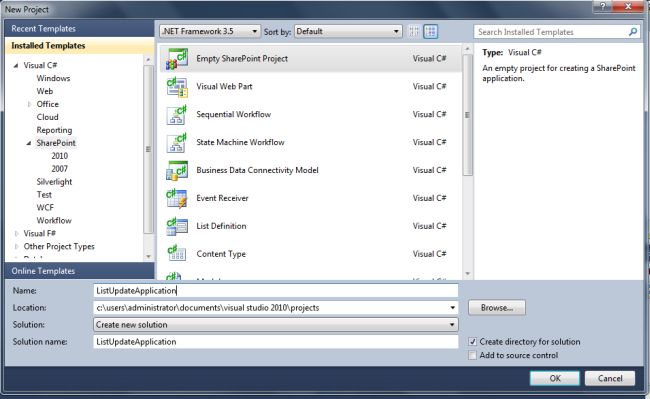The width and height of the screenshot is (650, 399).
Task: Select the List Definition template icon
Action: pyautogui.click(x=177, y=226)
